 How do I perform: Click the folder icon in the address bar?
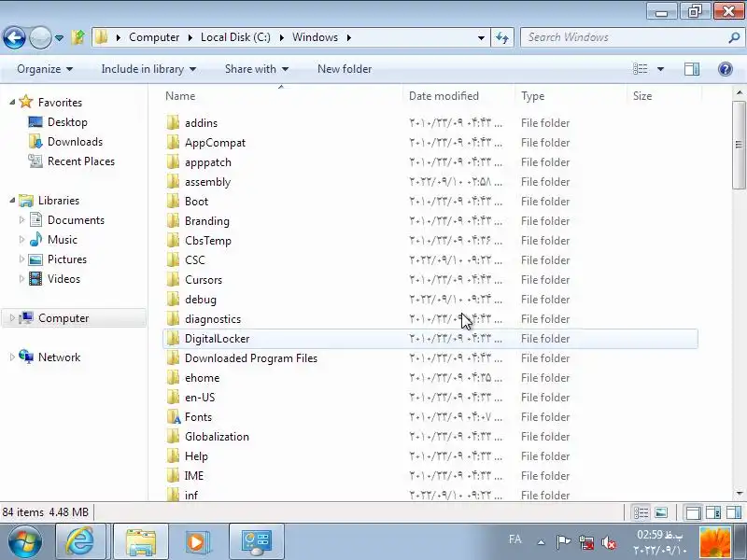(101, 37)
